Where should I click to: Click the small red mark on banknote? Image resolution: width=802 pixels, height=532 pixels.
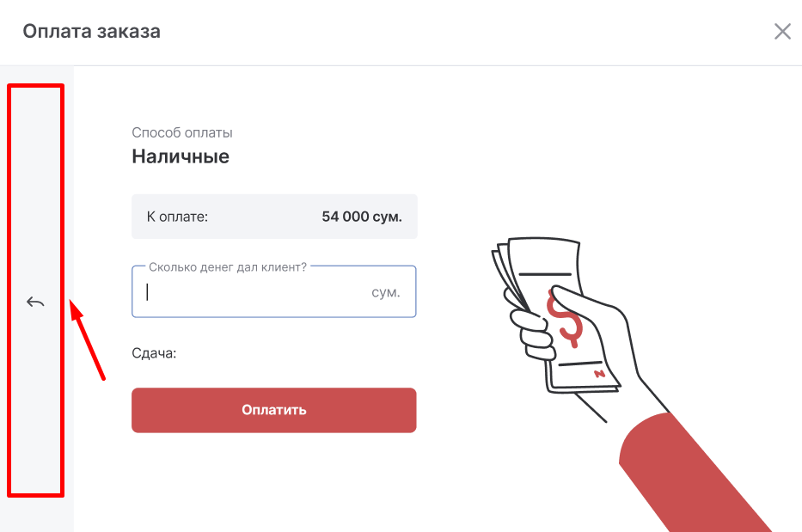599,373
